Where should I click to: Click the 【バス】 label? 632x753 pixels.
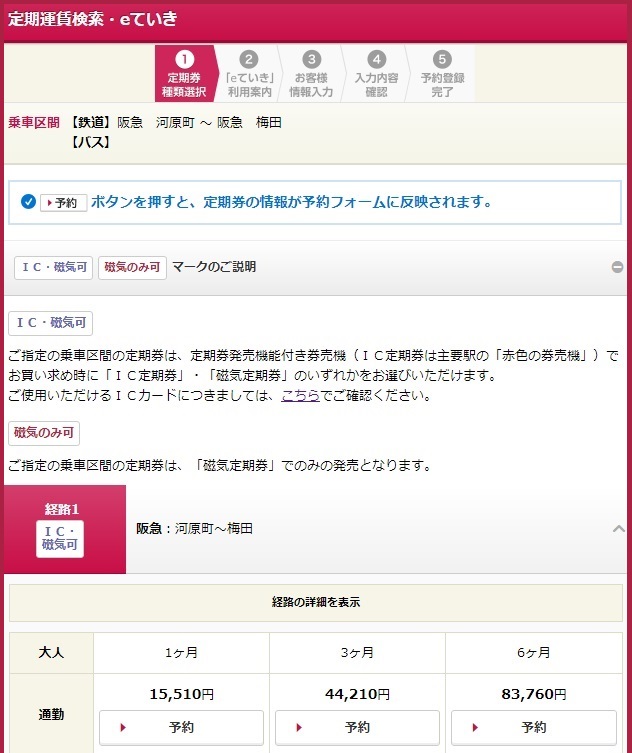(91, 143)
